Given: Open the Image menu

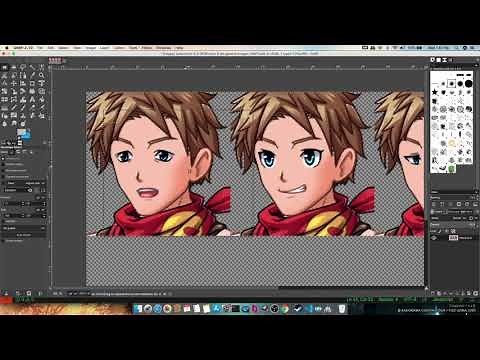Looking at the screenshot, I should click(x=91, y=48).
